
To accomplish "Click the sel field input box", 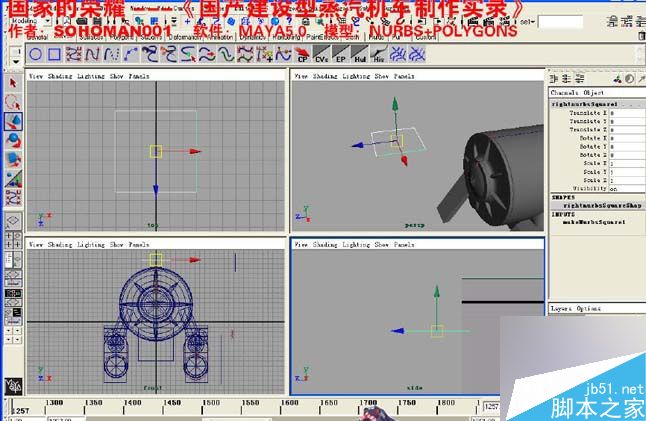I will 560,22.
